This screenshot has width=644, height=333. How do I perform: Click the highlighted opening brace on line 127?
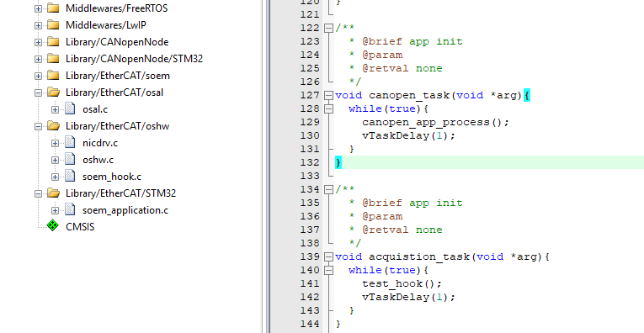coord(527,96)
